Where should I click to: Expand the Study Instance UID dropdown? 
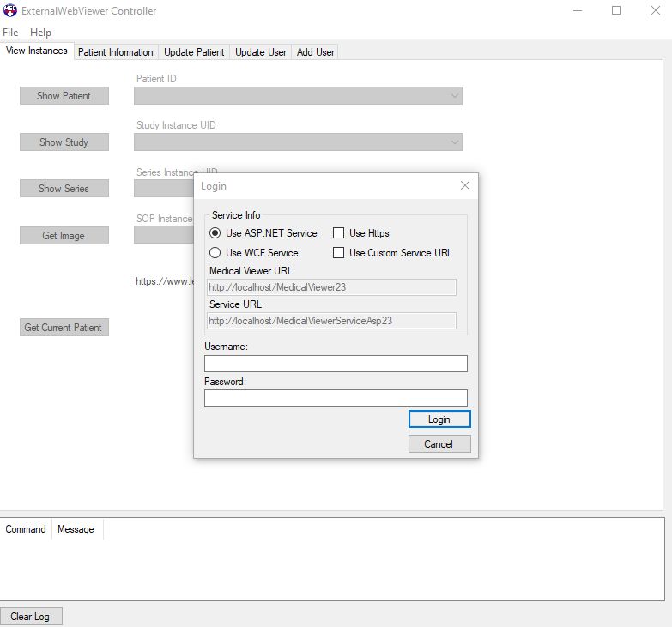(x=455, y=142)
